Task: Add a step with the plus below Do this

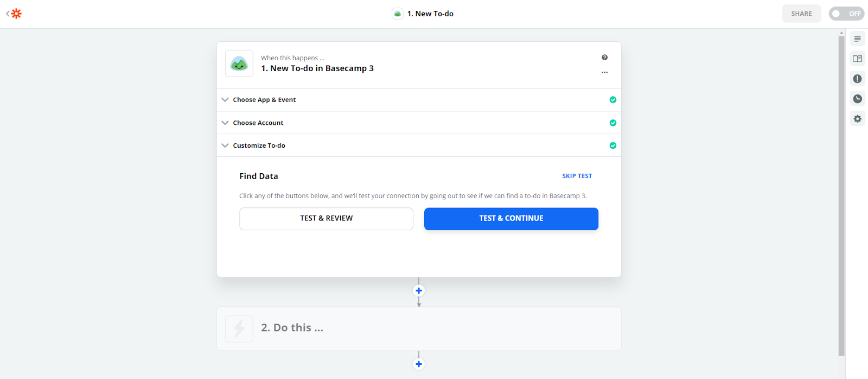Action: coord(419,364)
